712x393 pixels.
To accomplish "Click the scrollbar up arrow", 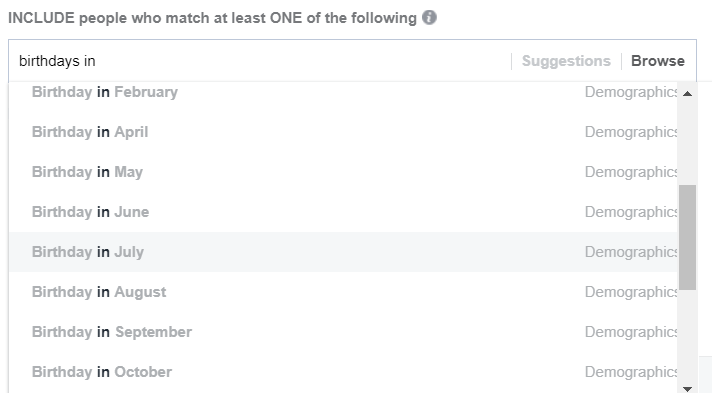I will click(687, 94).
